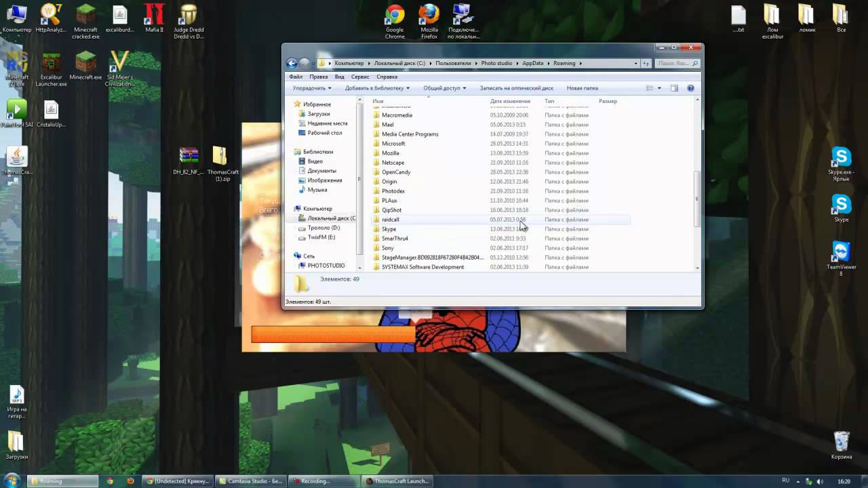Select the DH_82_NF archive on desktop
The height and width of the screenshot is (488, 868).
[189, 161]
